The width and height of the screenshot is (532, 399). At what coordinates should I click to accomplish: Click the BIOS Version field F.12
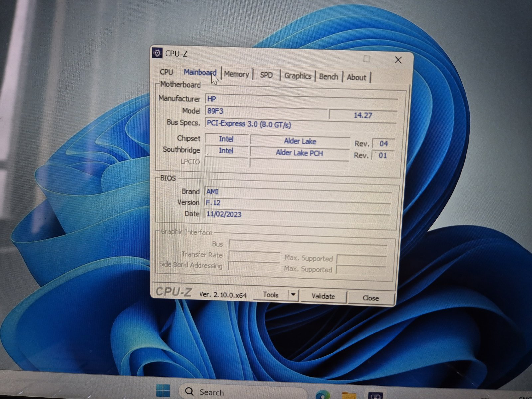click(x=296, y=203)
